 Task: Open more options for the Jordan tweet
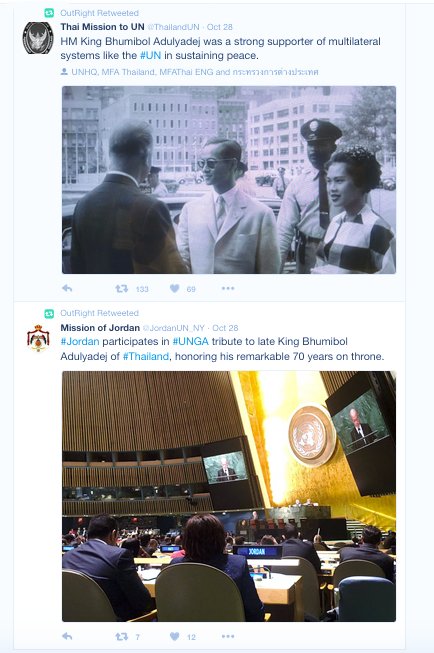pyautogui.click(x=228, y=636)
